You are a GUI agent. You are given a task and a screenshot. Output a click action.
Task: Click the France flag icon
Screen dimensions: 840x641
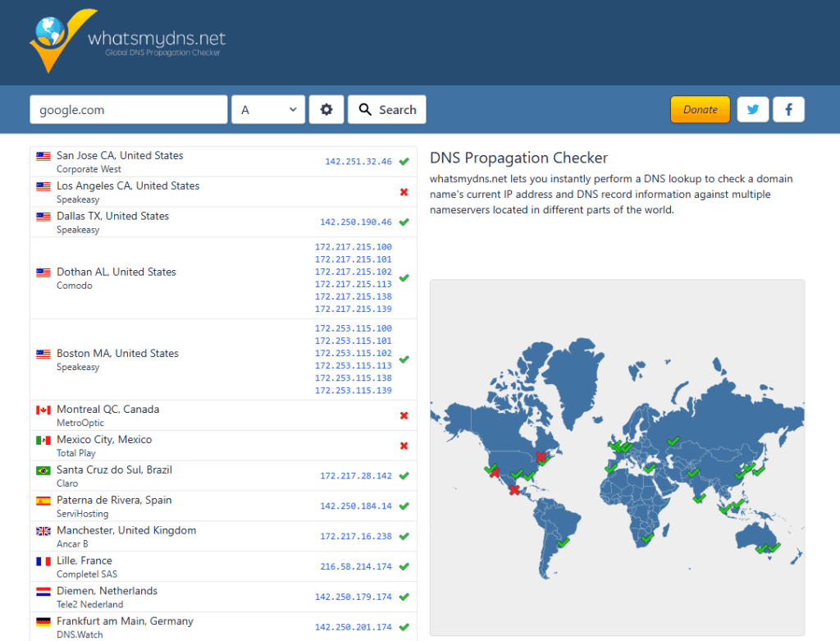pos(43,561)
